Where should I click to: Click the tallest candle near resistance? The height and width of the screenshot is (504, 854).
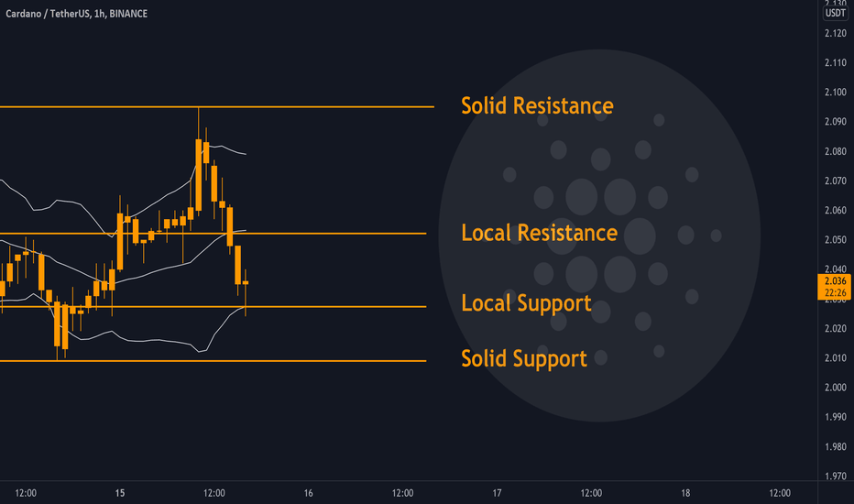click(x=199, y=174)
